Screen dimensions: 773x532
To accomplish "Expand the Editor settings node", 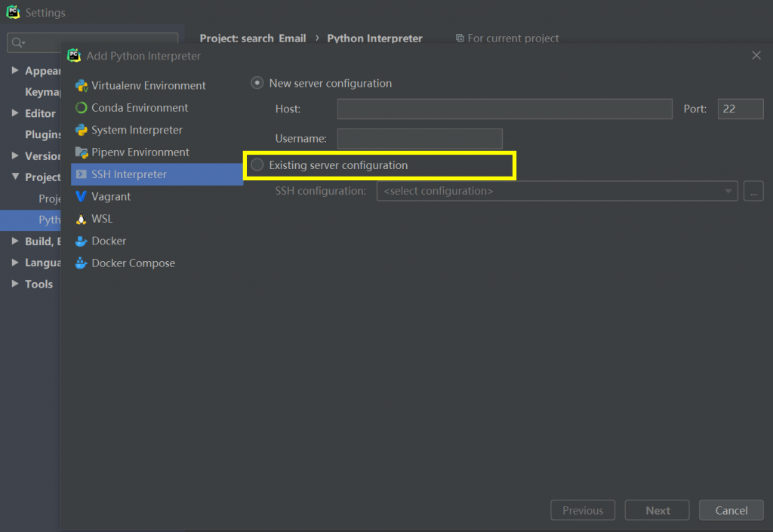I will (15, 112).
